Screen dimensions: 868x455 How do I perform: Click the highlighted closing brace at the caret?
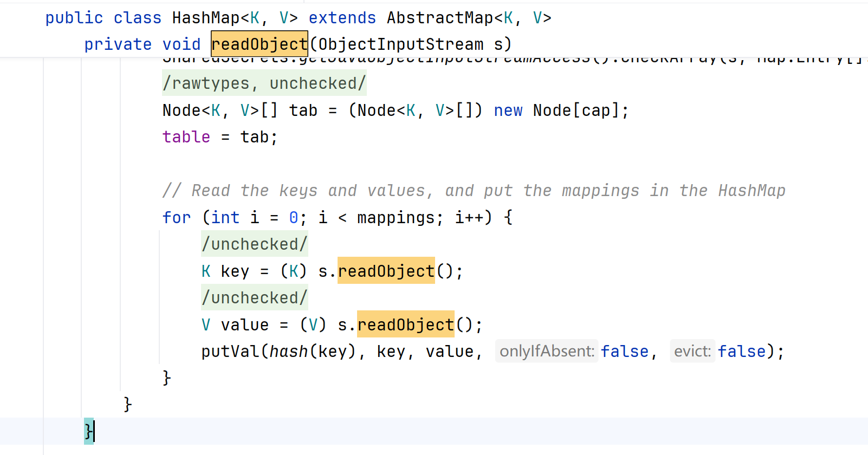(89, 431)
